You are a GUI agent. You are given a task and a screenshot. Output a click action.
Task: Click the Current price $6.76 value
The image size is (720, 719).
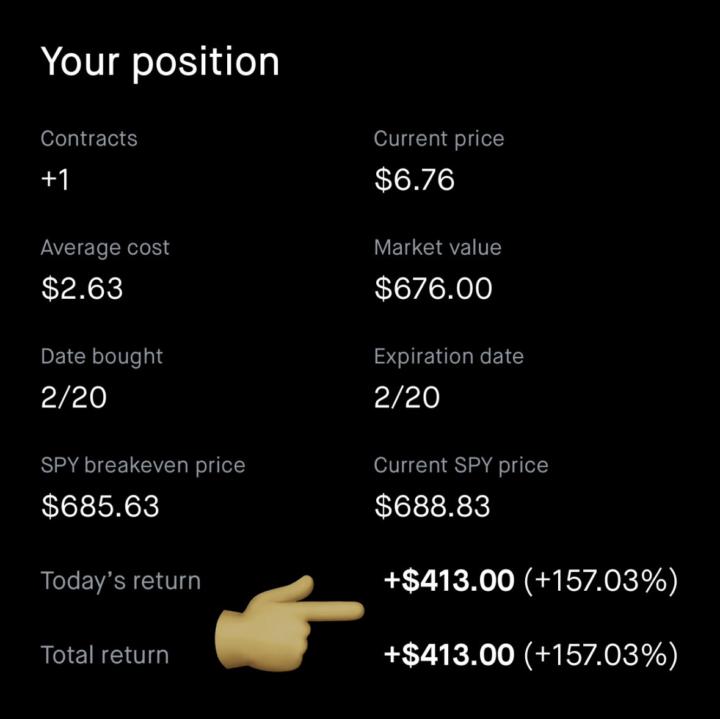(414, 180)
